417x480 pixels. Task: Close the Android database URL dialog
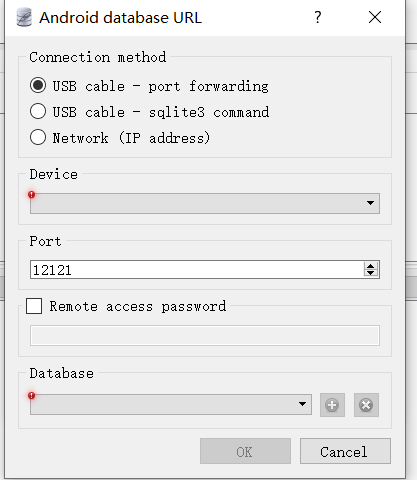pyautogui.click(x=375, y=17)
